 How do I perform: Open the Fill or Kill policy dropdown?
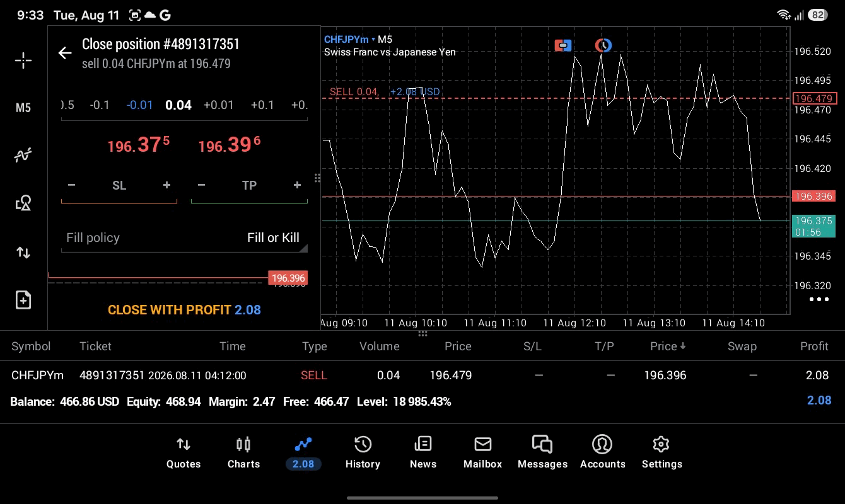184,238
